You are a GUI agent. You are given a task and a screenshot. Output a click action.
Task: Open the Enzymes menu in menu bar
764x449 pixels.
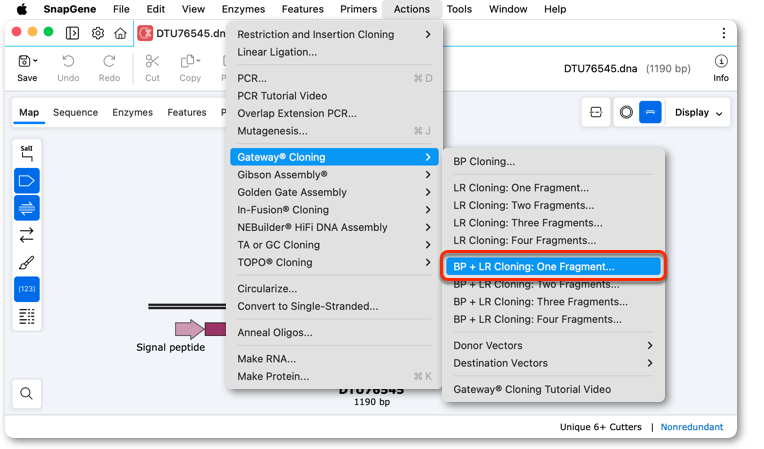coord(243,9)
